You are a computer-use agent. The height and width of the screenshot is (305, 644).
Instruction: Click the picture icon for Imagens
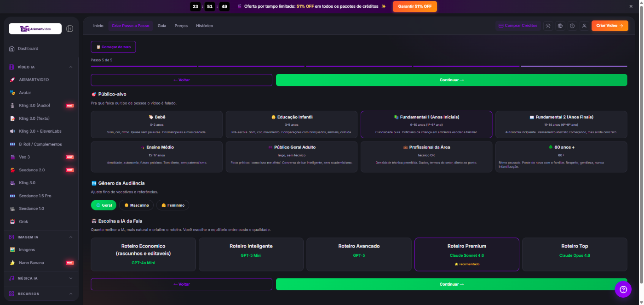(x=13, y=250)
